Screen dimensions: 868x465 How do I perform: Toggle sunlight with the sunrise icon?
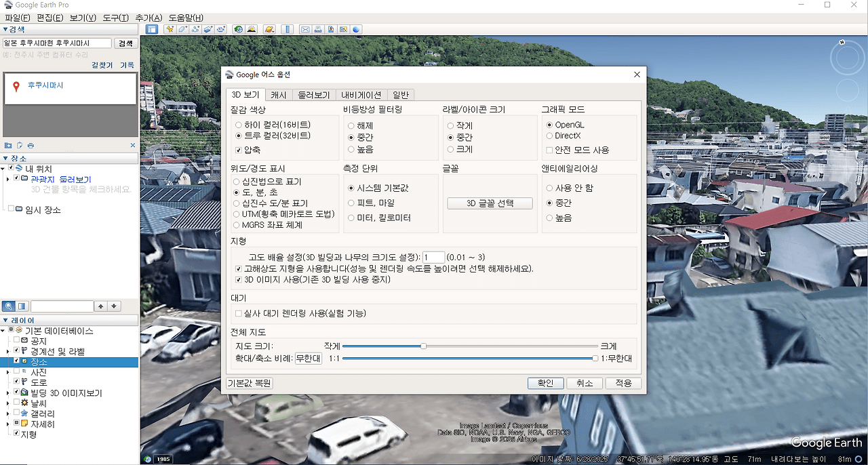tap(252, 28)
